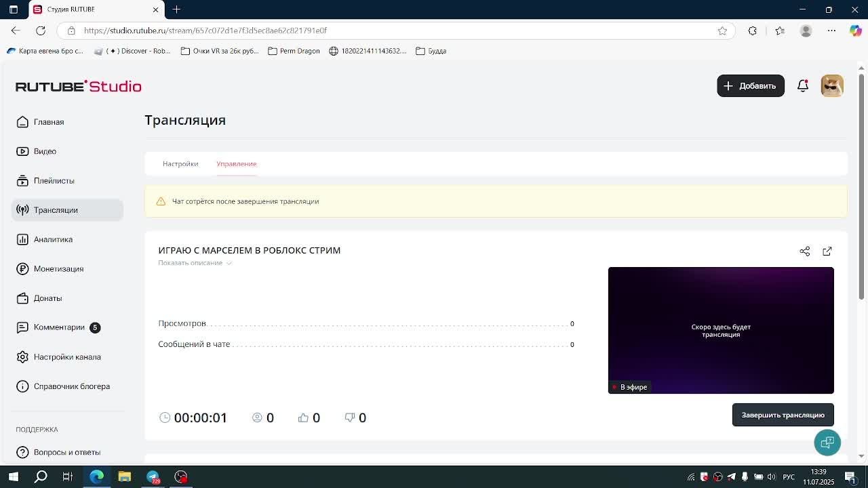Click the stream preview player thumbnail
868x488 pixels.
tap(721, 330)
